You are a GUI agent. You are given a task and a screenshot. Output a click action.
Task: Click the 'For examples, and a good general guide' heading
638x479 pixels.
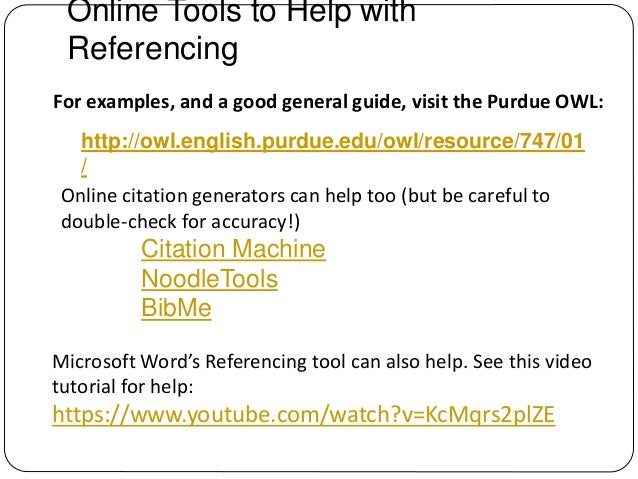[328, 102]
